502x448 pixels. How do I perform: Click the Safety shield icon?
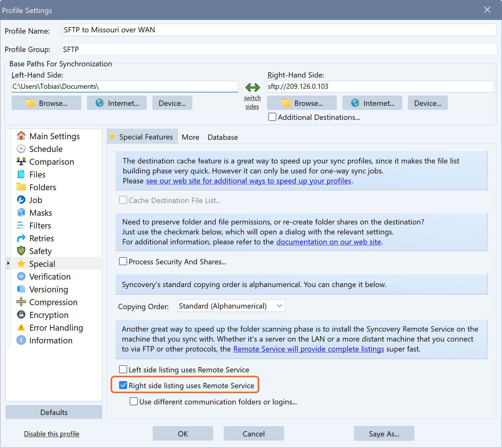tap(21, 251)
